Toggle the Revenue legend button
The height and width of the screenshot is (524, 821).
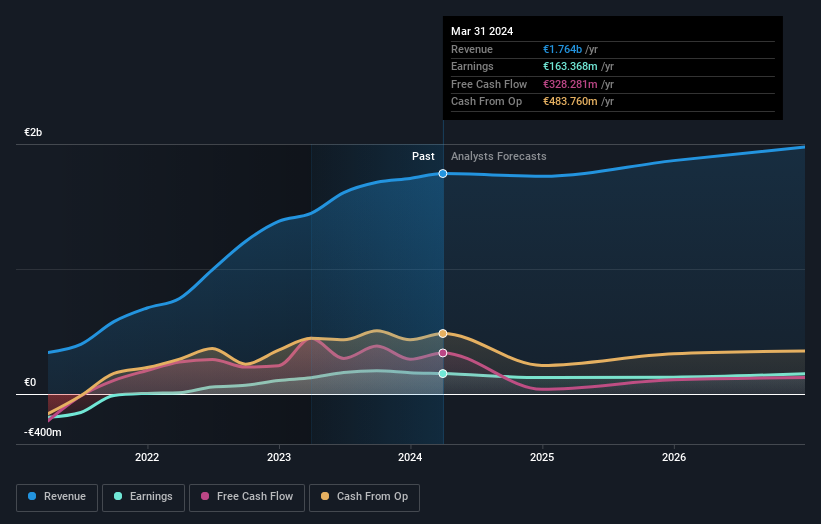coord(57,497)
